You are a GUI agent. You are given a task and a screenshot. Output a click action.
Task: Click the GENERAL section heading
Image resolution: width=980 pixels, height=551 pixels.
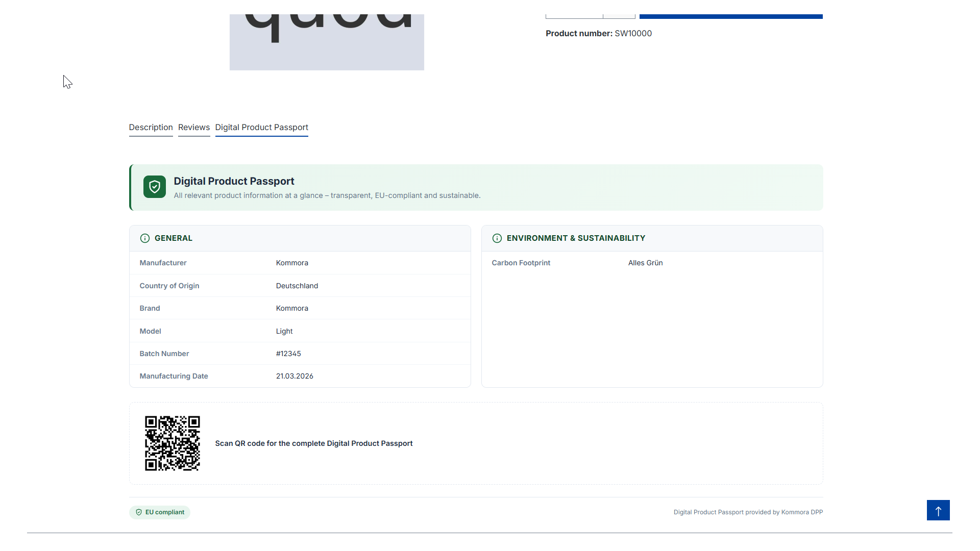click(174, 238)
